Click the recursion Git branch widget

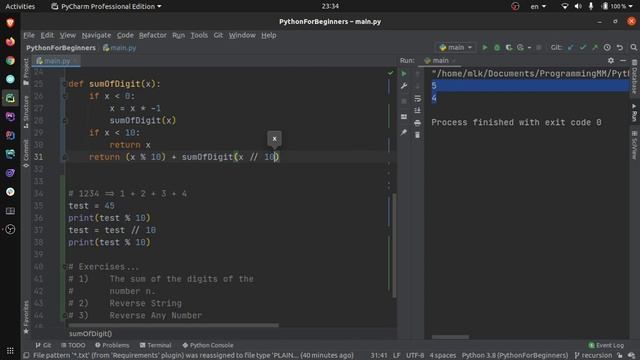click(x=593, y=356)
